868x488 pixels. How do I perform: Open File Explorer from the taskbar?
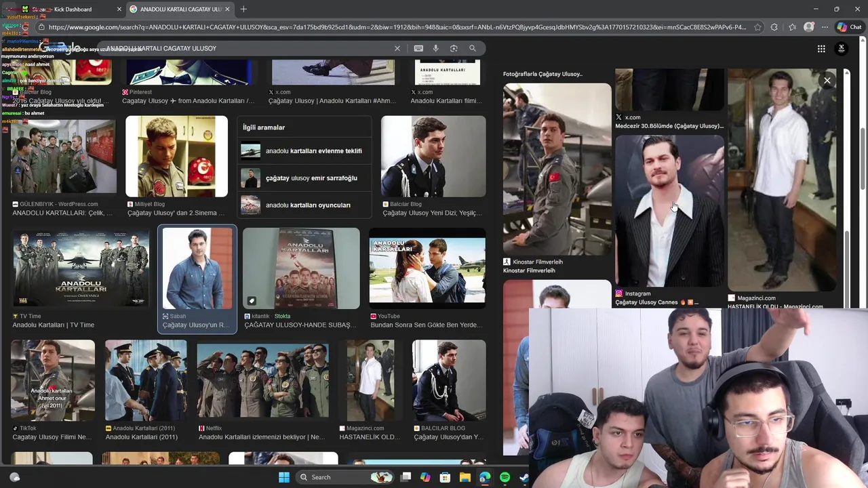(465, 477)
